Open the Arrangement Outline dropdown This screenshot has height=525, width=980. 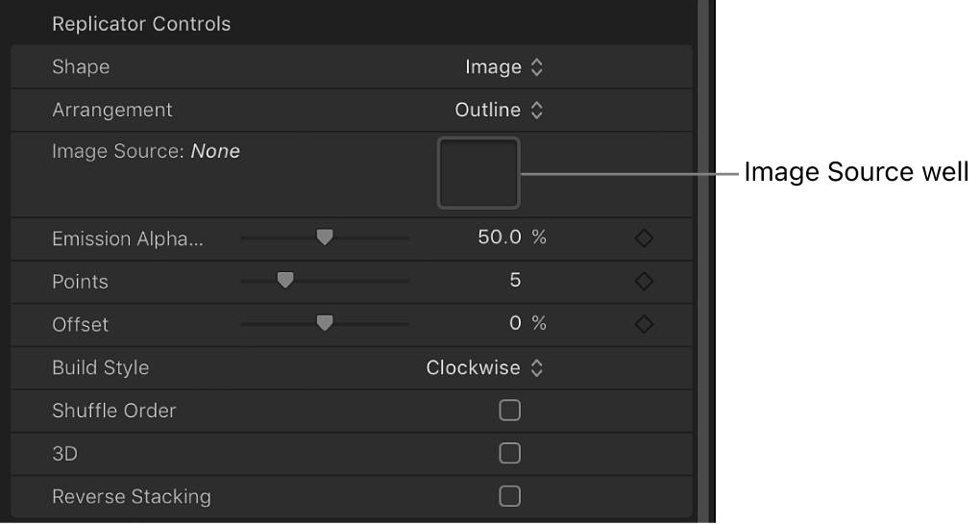click(499, 111)
